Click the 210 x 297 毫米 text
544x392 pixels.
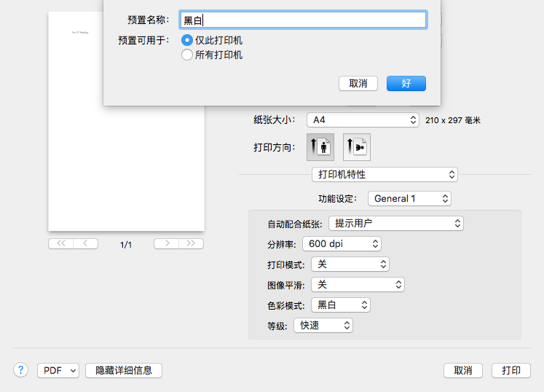pyautogui.click(x=453, y=120)
